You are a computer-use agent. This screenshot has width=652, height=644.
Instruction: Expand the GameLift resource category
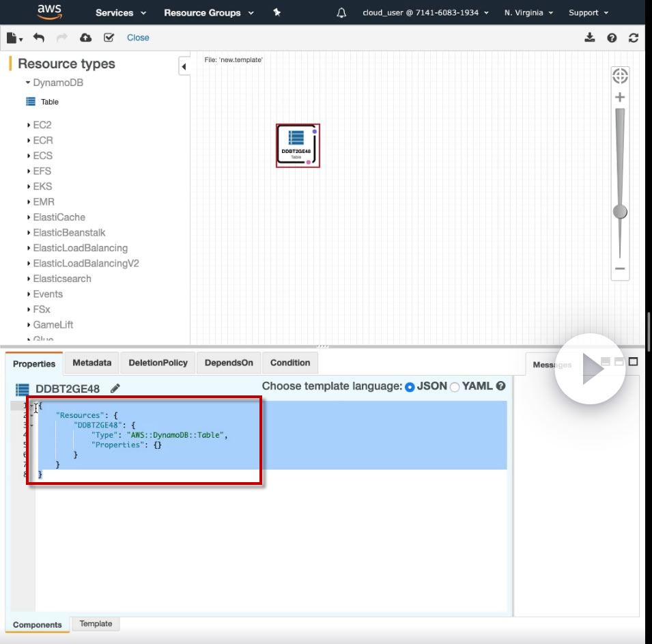tap(49, 325)
